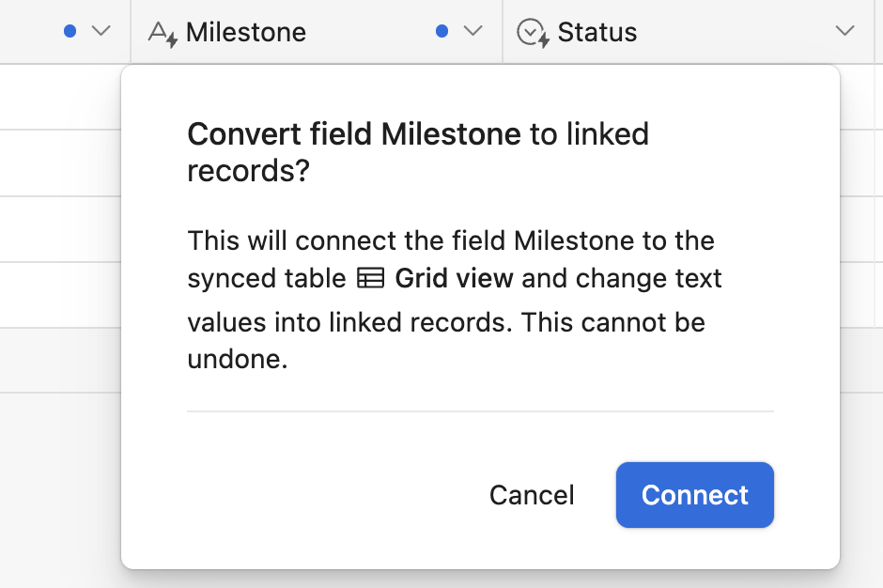Screen dimensions: 883x588
Task: Select the second row cell left of dialog
Action: (60, 163)
